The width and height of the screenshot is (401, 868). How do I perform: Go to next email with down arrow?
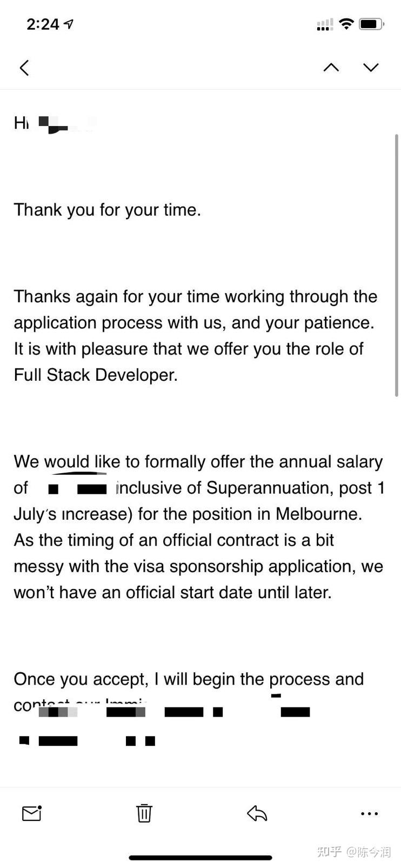point(371,67)
